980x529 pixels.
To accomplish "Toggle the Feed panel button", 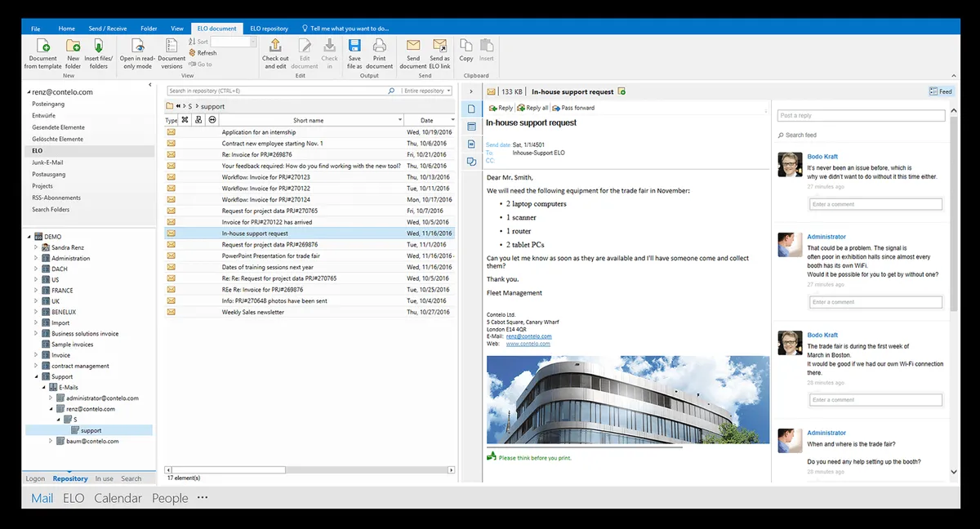I will (x=941, y=91).
